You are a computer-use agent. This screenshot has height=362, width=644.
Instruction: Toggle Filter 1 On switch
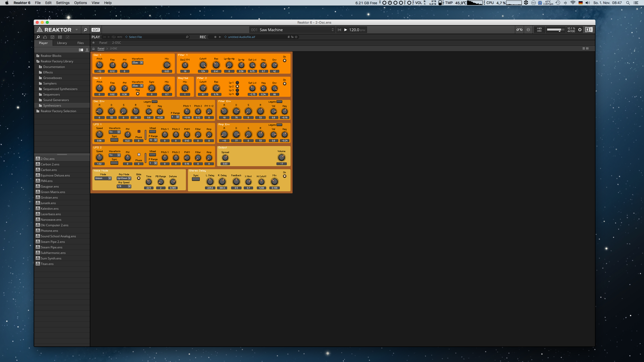click(x=285, y=61)
